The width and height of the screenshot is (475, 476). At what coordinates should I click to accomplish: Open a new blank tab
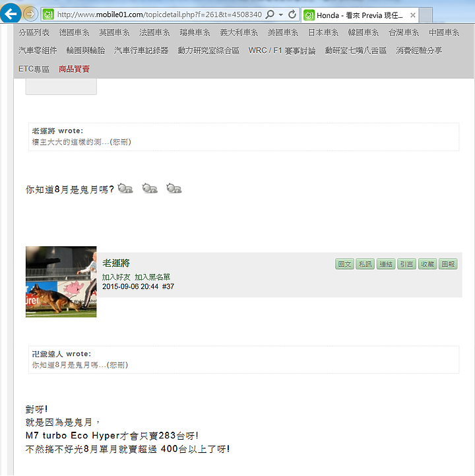click(426, 15)
